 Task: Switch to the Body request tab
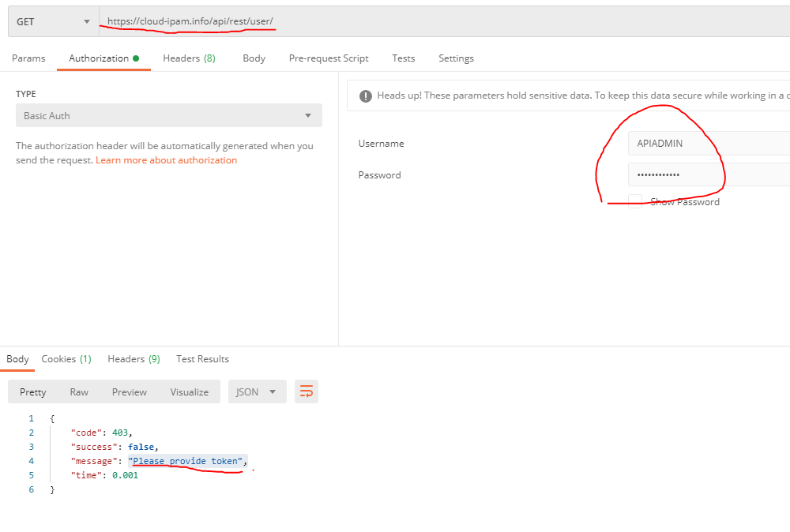pos(254,58)
